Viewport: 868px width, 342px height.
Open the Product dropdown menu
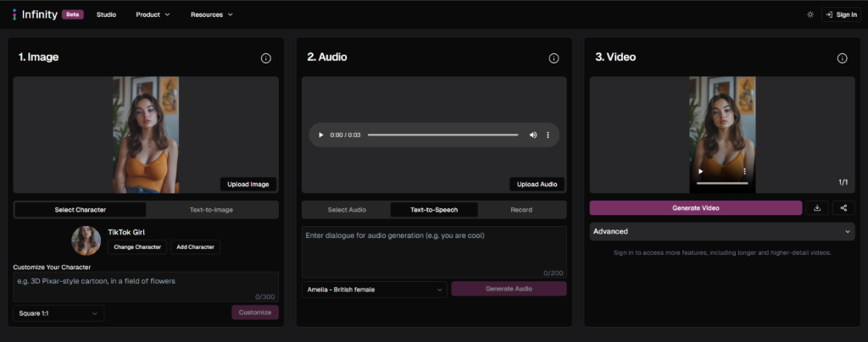point(153,14)
